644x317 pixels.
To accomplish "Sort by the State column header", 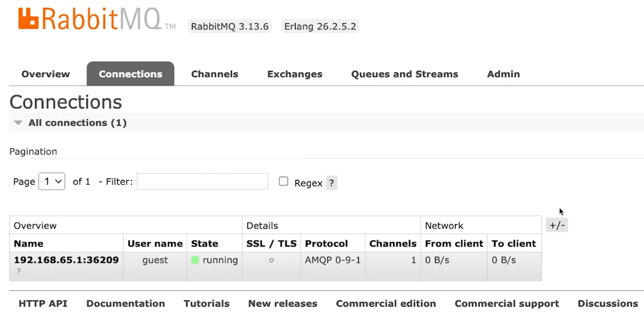I will [x=205, y=244].
